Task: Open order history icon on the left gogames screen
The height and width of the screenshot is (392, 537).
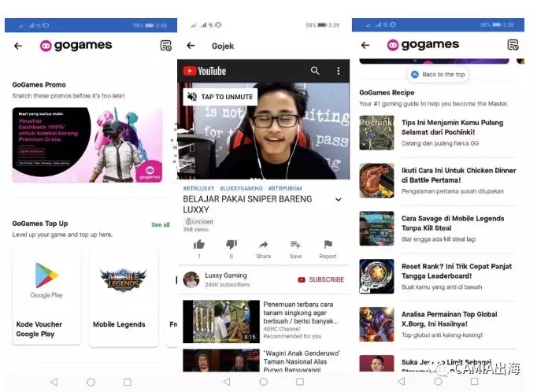Action: click(166, 46)
